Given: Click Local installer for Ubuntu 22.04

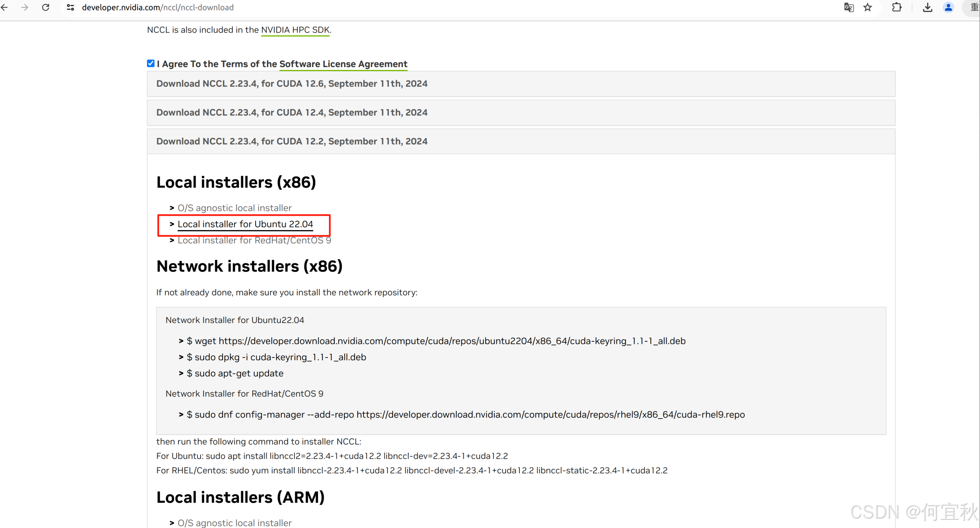Looking at the screenshot, I should tap(245, 224).
